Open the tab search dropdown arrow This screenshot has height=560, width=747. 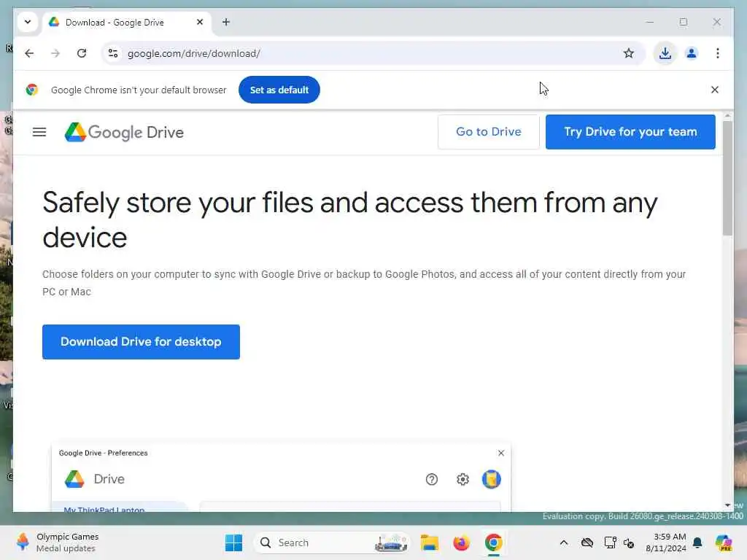pos(28,22)
